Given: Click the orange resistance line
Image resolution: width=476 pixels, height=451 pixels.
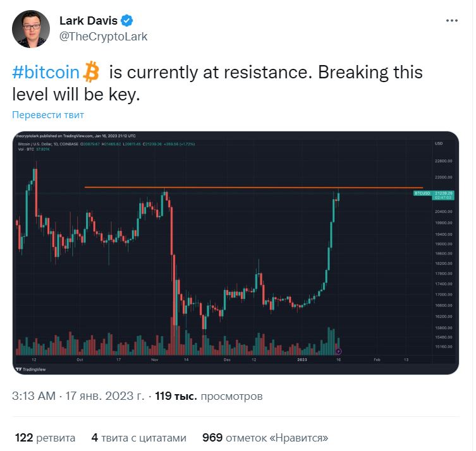Looking at the screenshot, I should coord(253,188).
